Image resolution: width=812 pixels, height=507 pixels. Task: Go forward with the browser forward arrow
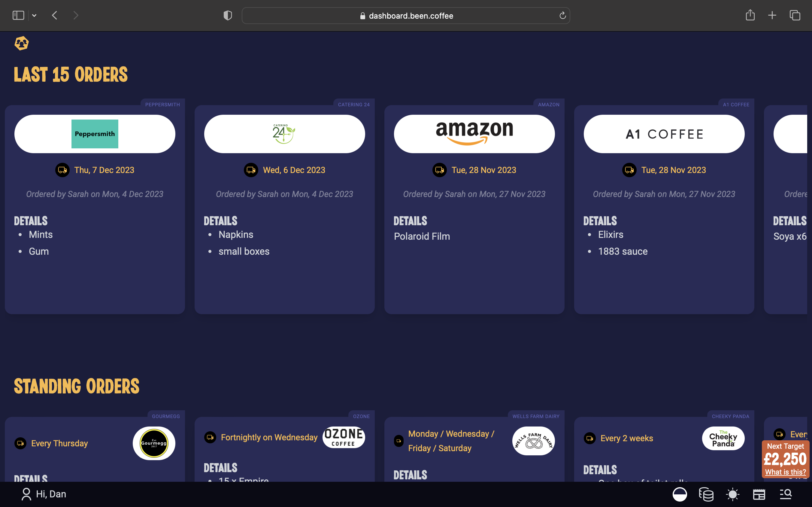(76, 15)
